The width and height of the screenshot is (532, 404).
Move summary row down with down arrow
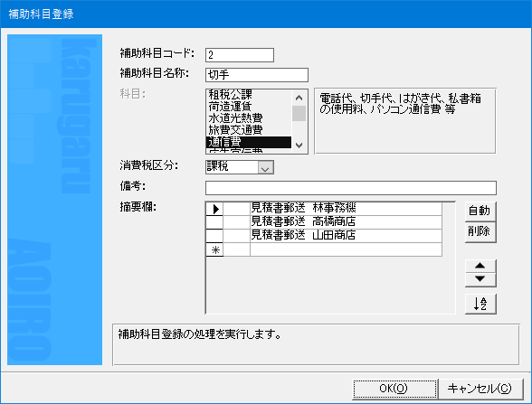pos(480,279)
